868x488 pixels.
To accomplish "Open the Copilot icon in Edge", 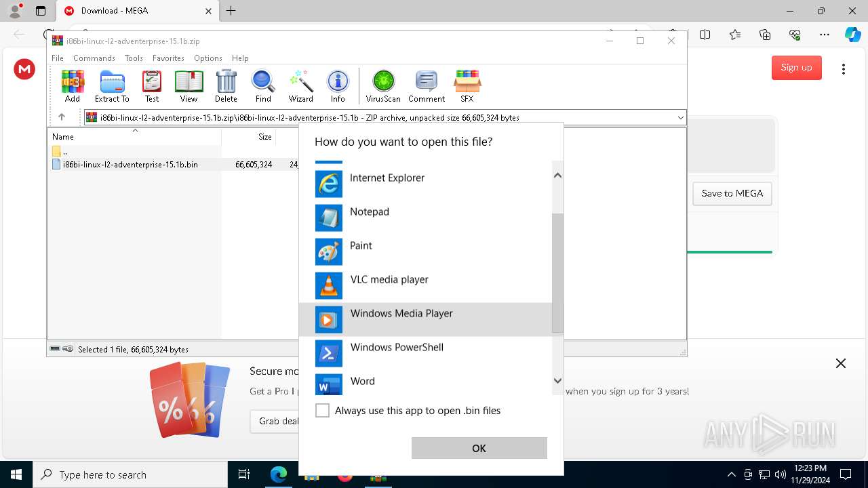I will click(852, 35).
